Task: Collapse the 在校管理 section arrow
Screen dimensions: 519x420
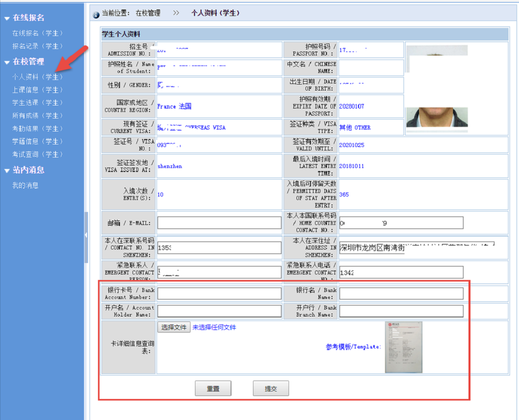Action: point(7,62)
